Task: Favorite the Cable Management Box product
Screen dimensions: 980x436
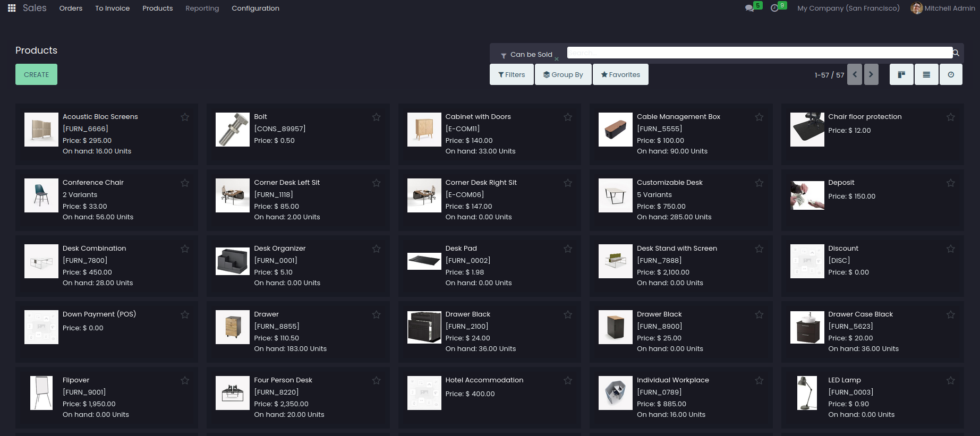Action: pyautogui.click(x=759, y=117)
